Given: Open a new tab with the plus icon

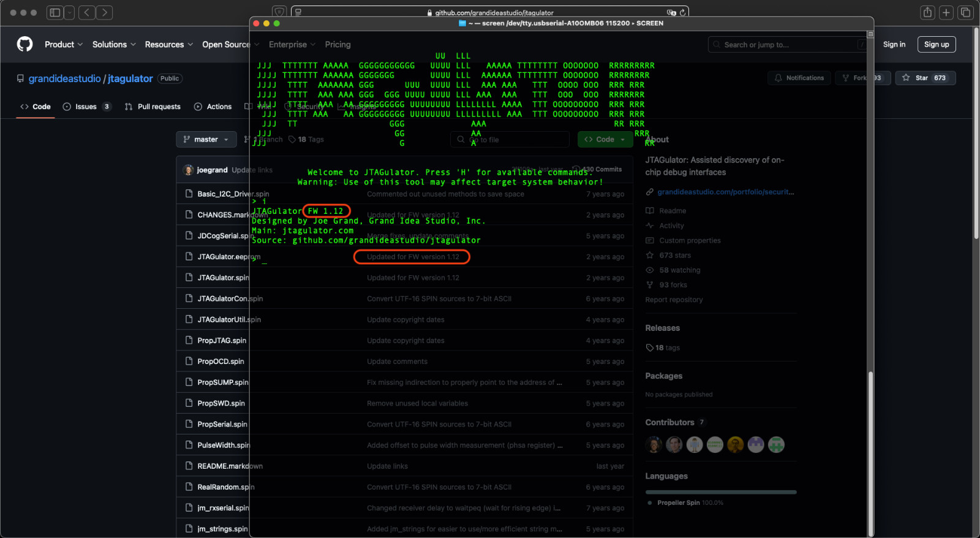Looking at the screenshot, I should pos(946,12).
